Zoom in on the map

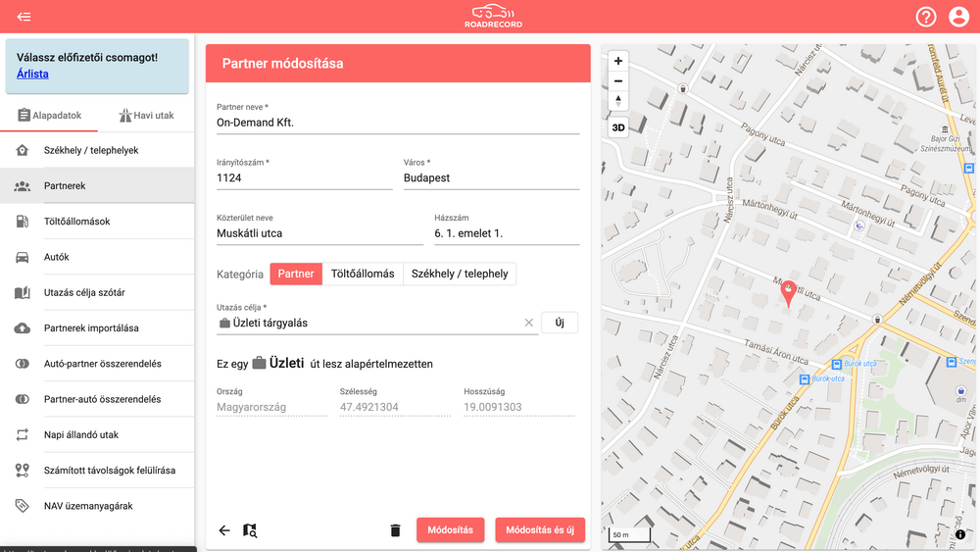click(618, 61)
